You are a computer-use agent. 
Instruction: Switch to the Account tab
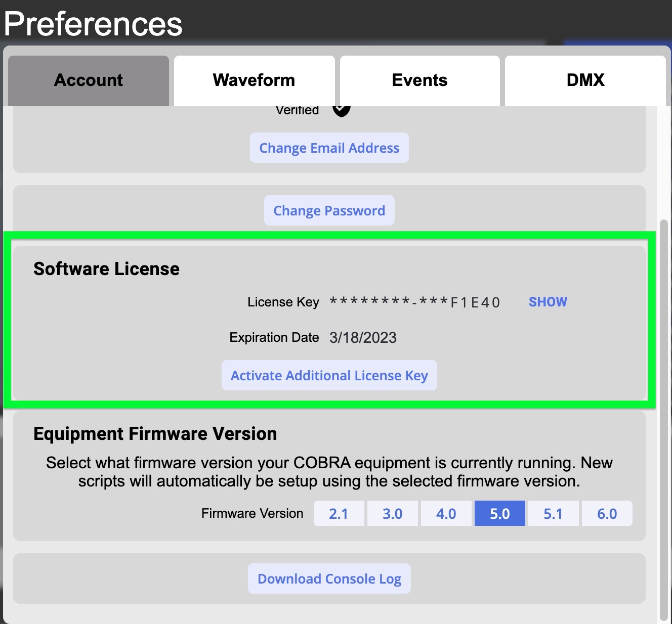point(89,80)
